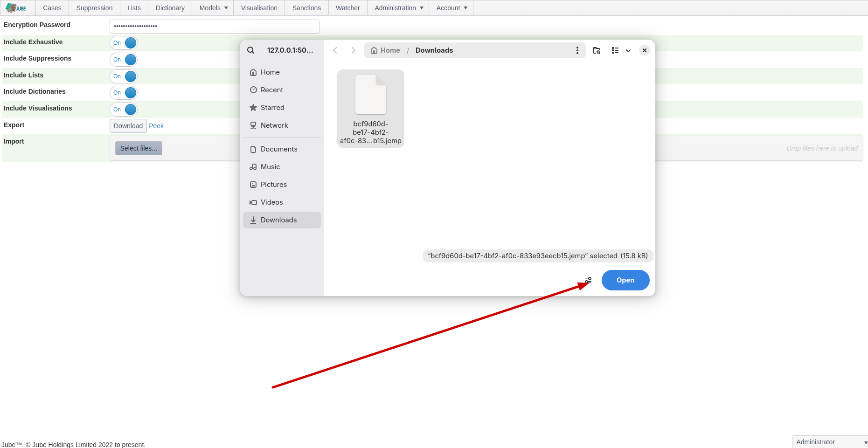
Task: Open the Cases menu item
Action: (52, 8)
